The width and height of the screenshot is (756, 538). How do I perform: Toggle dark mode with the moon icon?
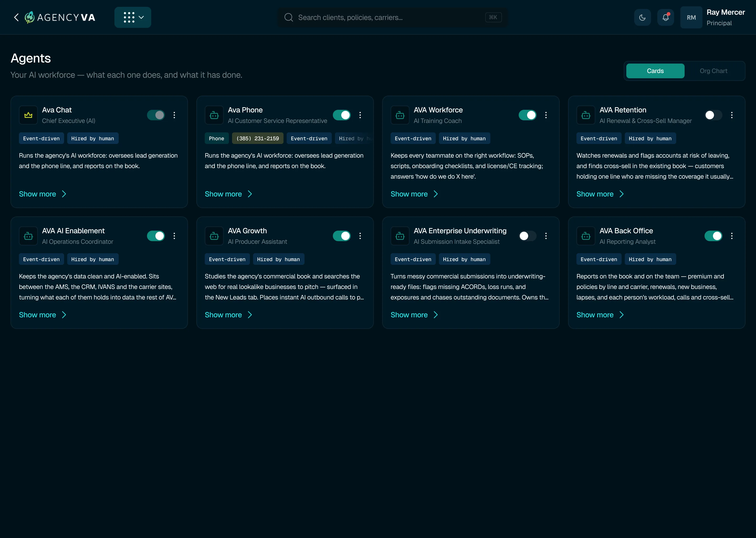(642, 17)
